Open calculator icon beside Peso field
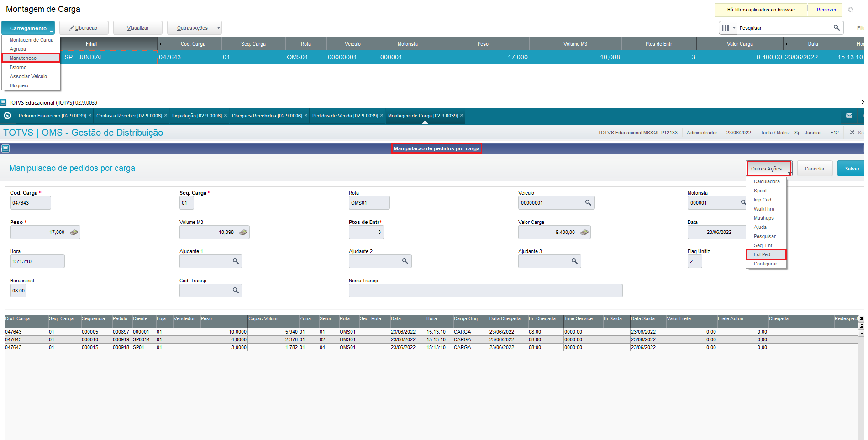The width and height of the screenshot is (868, 440). pos(74,232)
